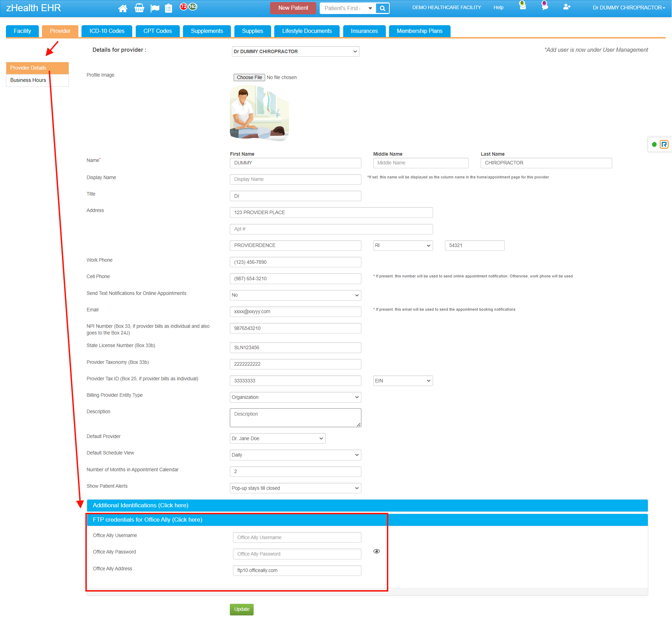Click the Provider Taxonomy field
The image size is (672, 622).
296,364
